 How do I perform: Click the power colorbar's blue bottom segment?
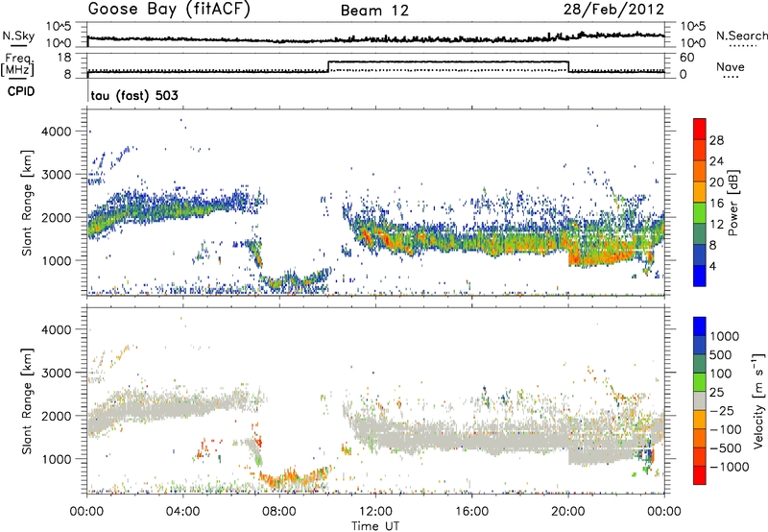coord(700,276)
